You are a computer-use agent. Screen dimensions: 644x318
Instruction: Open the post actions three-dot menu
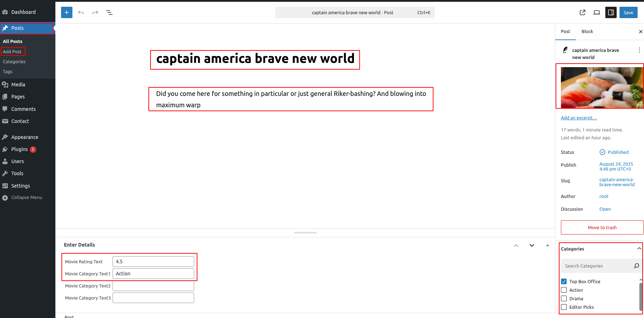pos(639,50)
